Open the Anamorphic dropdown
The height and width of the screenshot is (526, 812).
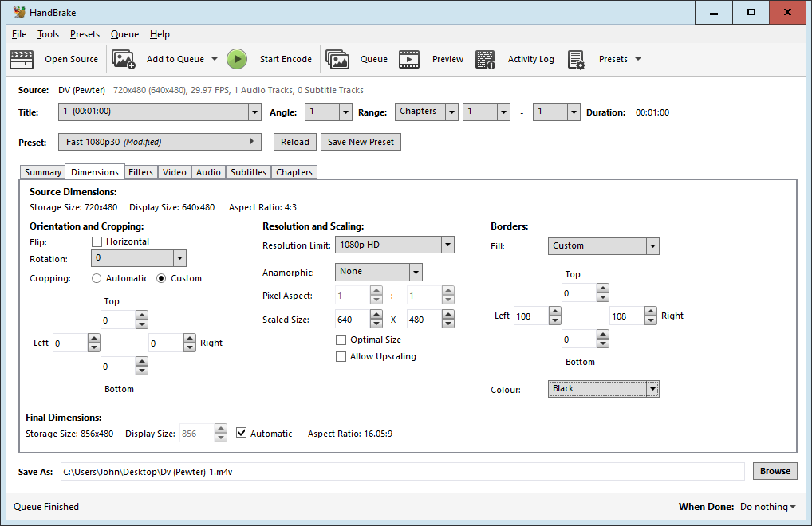[x=379, y=272]
